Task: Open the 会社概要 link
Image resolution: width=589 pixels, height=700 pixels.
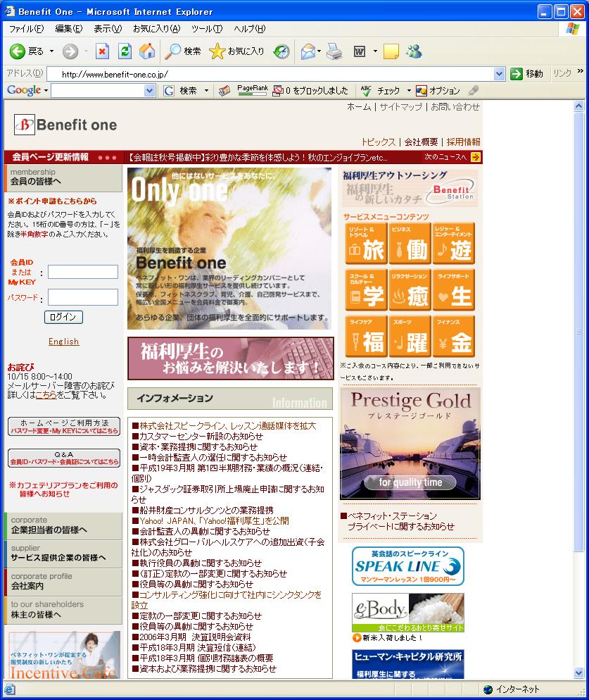Action: pyautogui.click(x=422, y=142)
